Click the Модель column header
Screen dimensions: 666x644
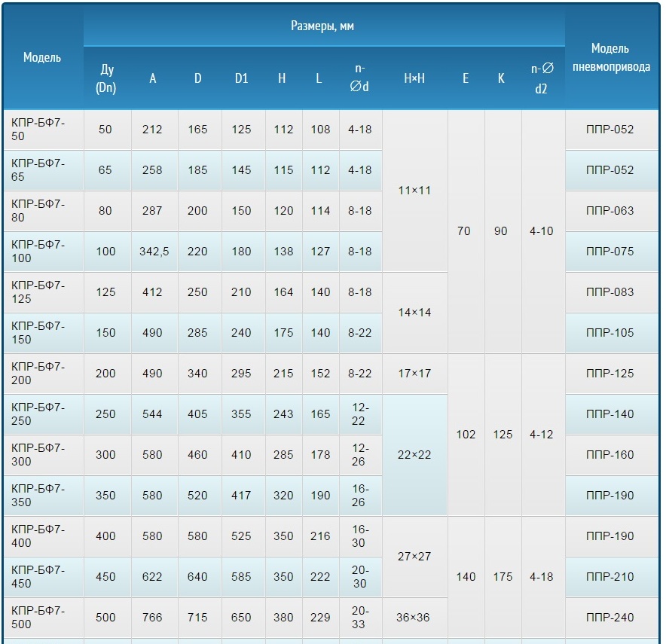click(42, 57)
